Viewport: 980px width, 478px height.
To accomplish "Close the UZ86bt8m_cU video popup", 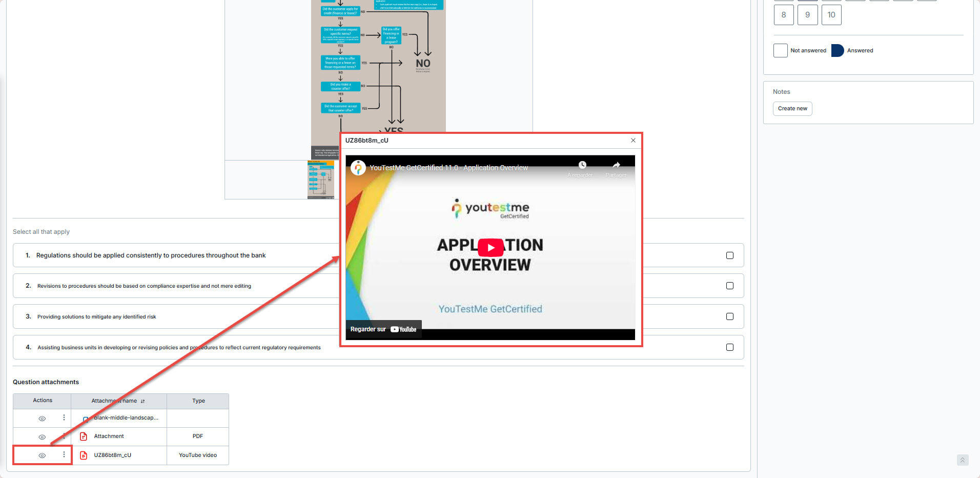I will [633, 141].
